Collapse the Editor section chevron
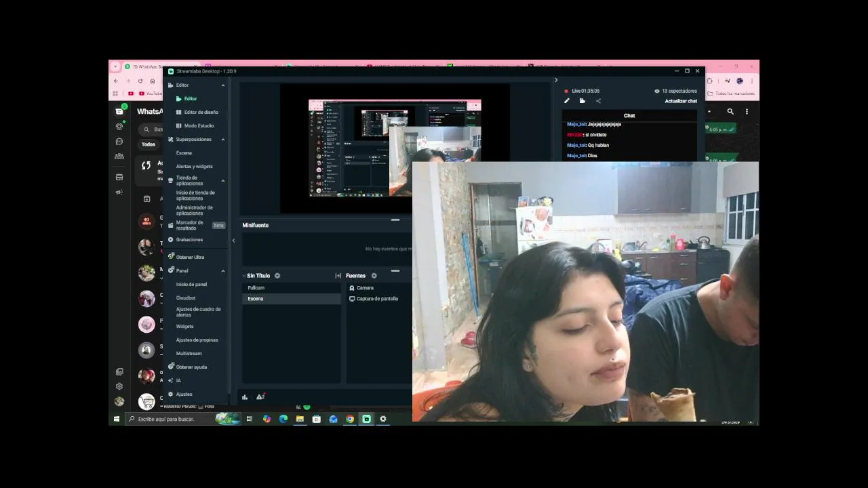Image resolution: width=868 pixels, height=488 pixels. pos(223,85)
